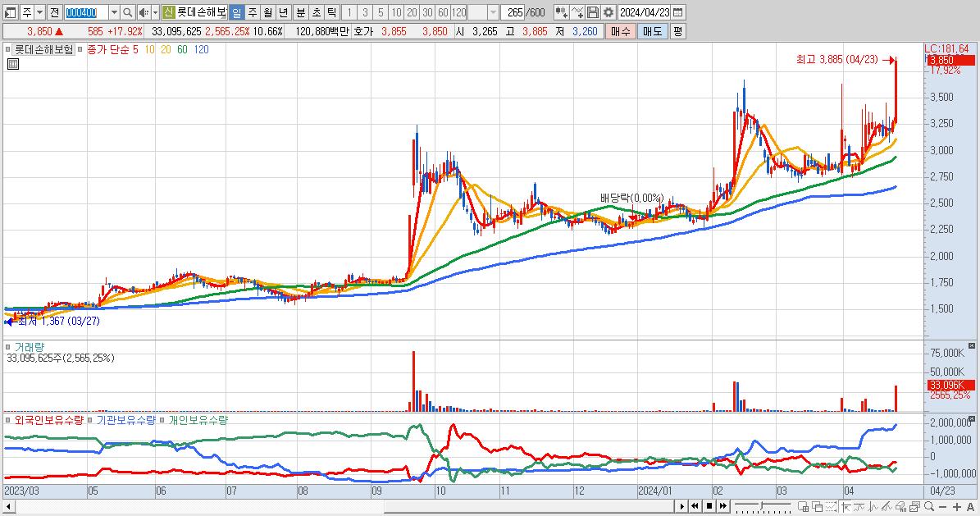
Task: Click the overlapping windows icon
Action: [x=818, y=506]
